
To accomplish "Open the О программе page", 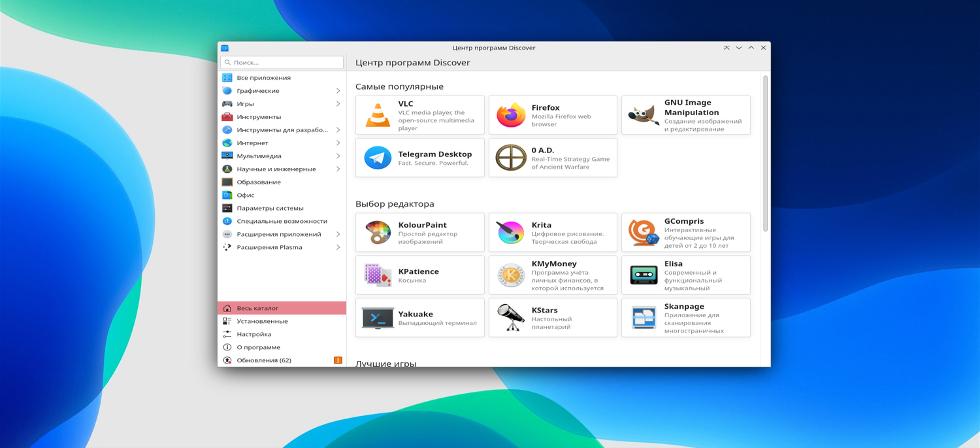I will point(282,347).
